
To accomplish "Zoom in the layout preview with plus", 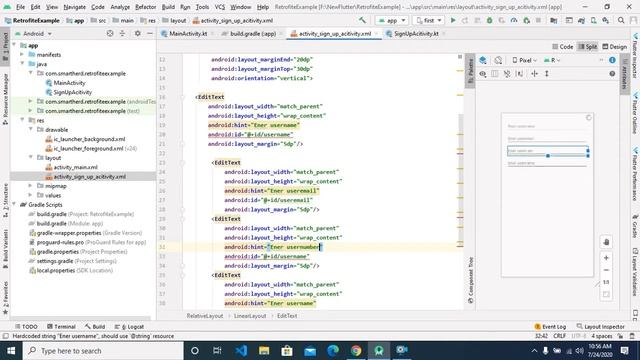I will pos(606,258).
